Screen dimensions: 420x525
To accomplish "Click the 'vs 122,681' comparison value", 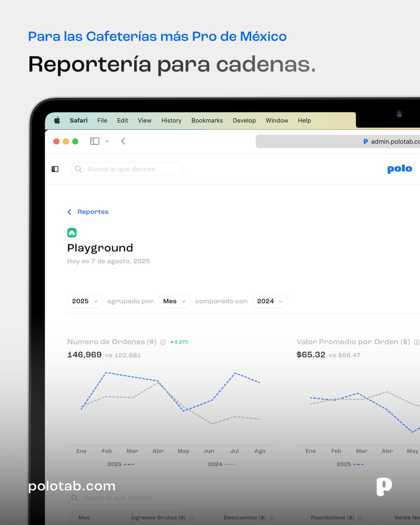I will (x=123, y=355).
